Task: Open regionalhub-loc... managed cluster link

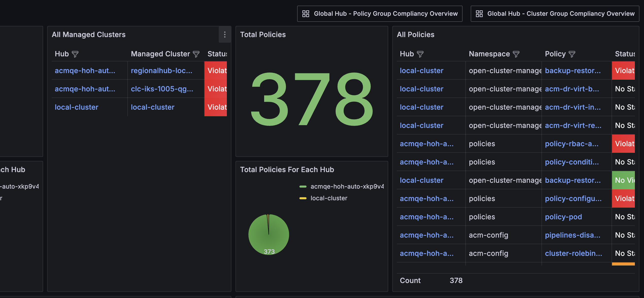Action: [x=161, y=71]
